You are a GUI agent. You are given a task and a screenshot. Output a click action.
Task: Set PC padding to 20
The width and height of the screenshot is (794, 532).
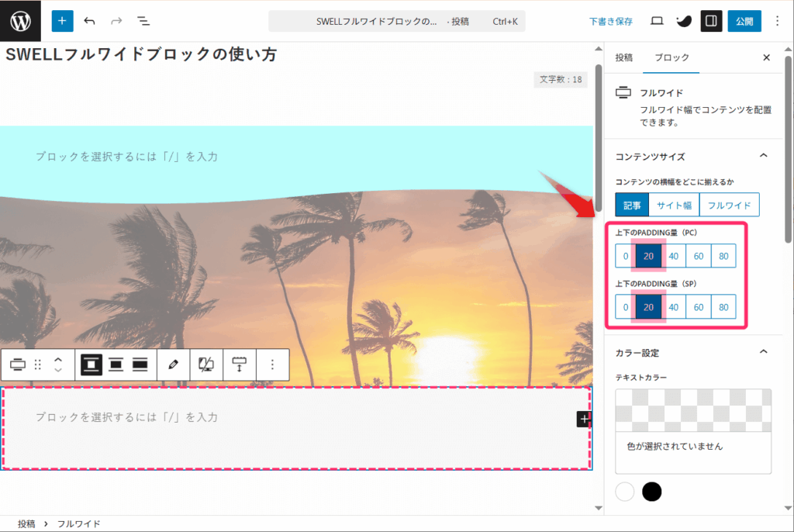(x=649, y=256)
